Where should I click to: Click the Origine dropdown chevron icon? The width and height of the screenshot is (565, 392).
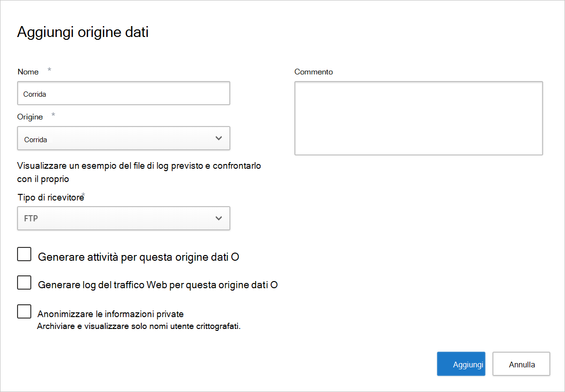click(219, 138)
